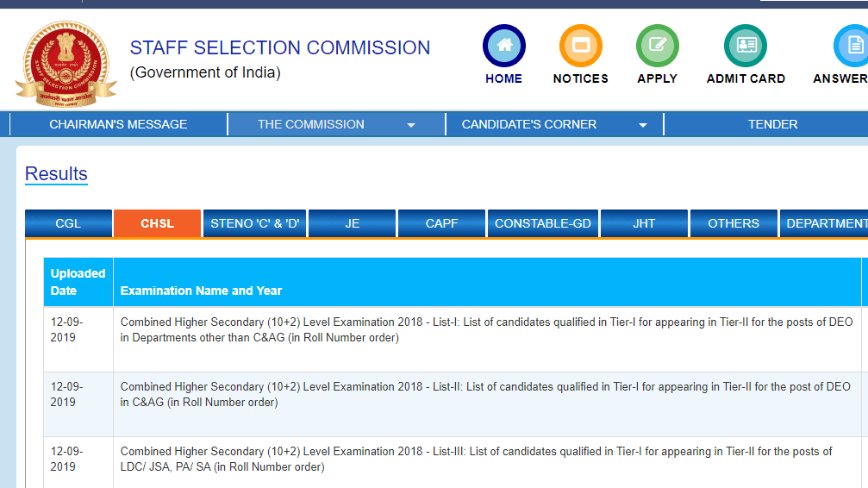Switch to the JE results tab

point(352,223)
